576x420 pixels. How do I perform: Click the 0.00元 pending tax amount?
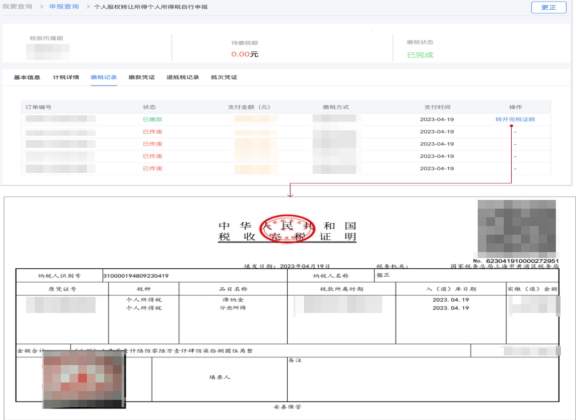pyautogui.click(x=245, y=54)
